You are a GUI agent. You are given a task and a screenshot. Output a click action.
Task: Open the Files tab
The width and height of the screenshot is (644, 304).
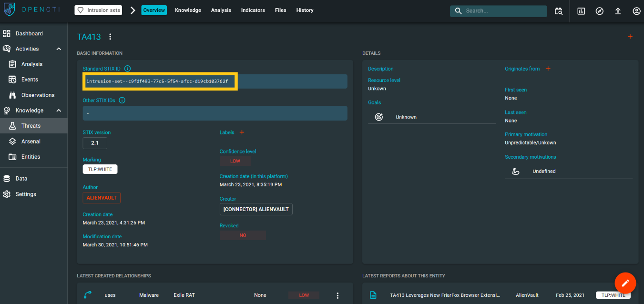tap(281, 10)
